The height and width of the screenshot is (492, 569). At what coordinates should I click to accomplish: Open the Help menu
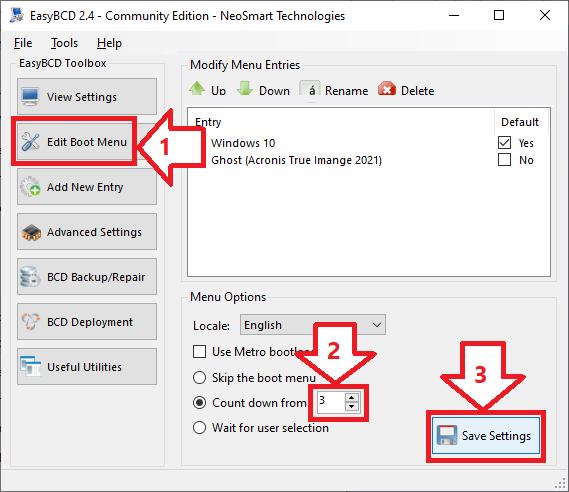[109, 43]
